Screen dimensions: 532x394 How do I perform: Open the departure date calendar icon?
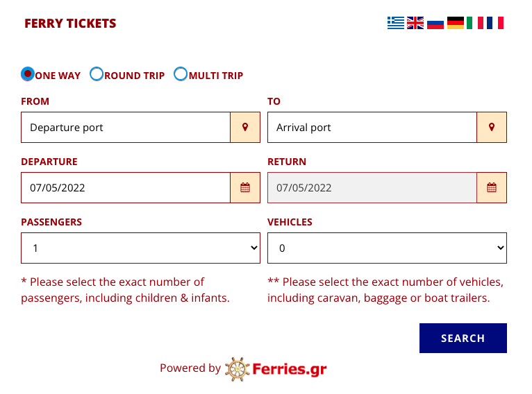pyautogui.click(x=245, y=188)
